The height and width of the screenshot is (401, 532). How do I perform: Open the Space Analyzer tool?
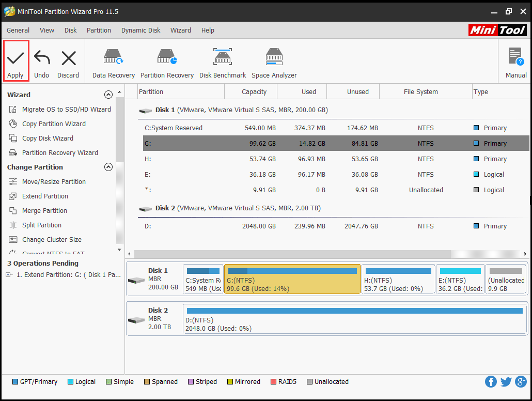[x=274, y=58]
